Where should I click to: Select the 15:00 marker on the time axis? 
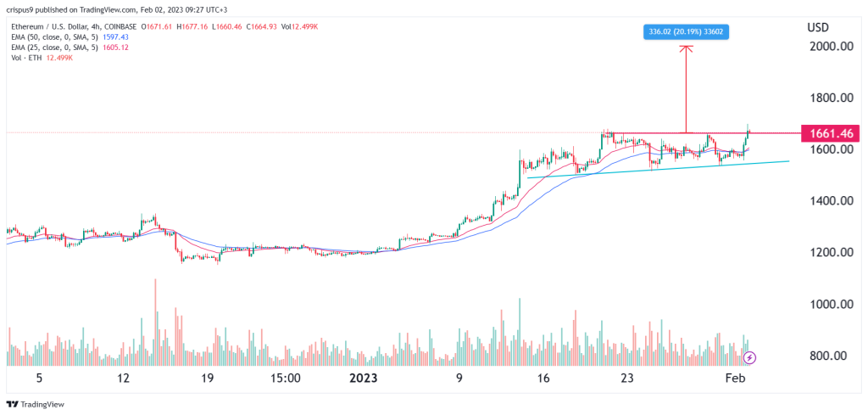click(x=284, y=378)
